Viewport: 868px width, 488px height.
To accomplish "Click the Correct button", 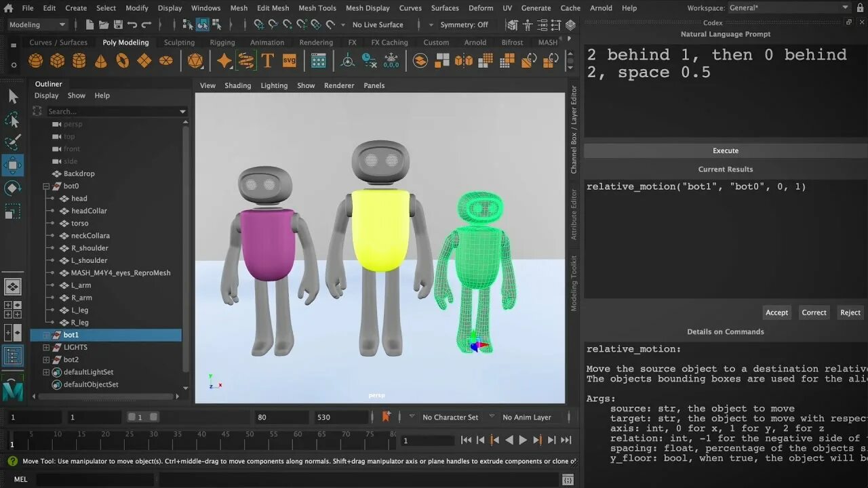I will tap(814, 312).
